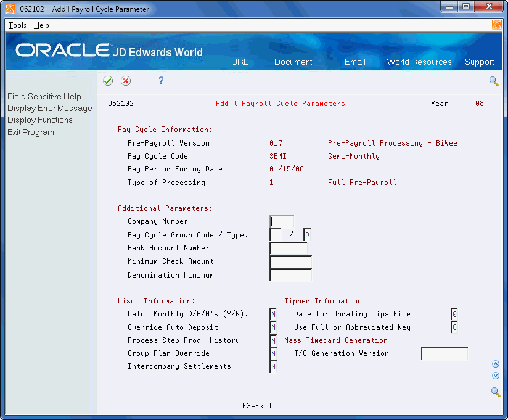The height and width of the screenshot is (420, 508).
Task: Click the scroll up arrow icon
Action: tap(496, 364)
